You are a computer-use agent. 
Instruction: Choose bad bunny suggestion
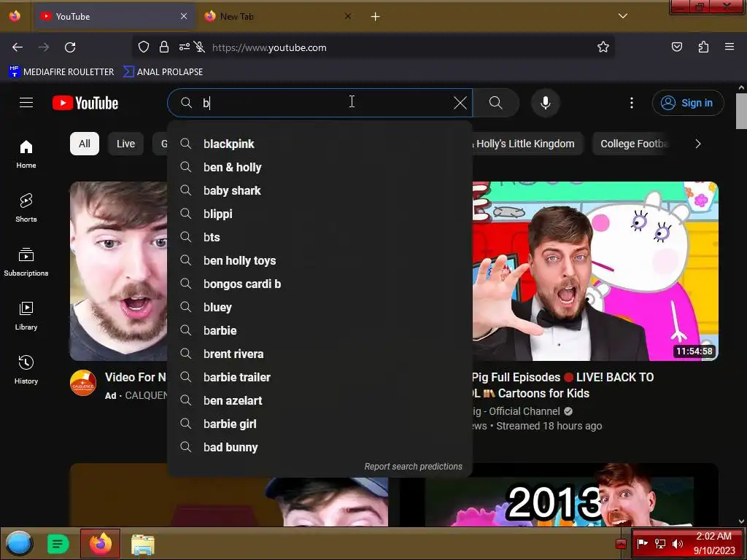coord(320,447)
